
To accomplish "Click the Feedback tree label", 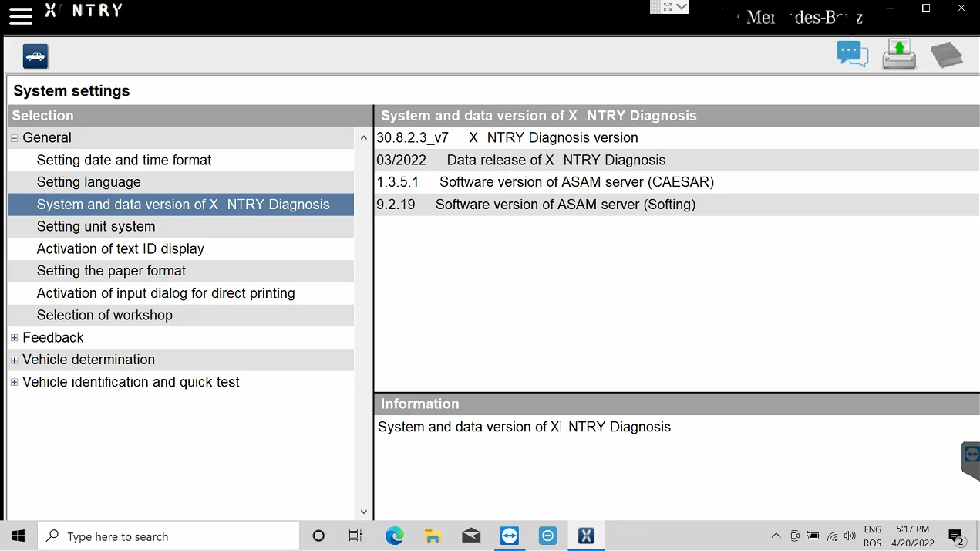I will coord(53,337).
